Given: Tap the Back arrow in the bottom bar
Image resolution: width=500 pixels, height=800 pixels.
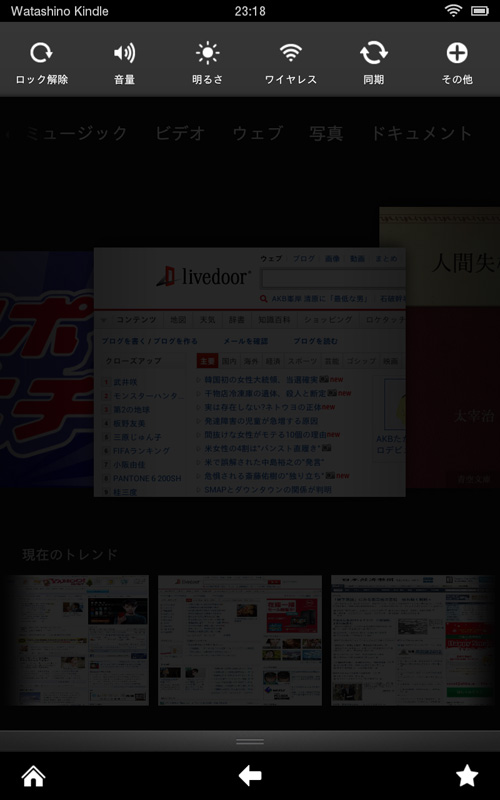Looking at the screenshot, I should coord(250,776).
